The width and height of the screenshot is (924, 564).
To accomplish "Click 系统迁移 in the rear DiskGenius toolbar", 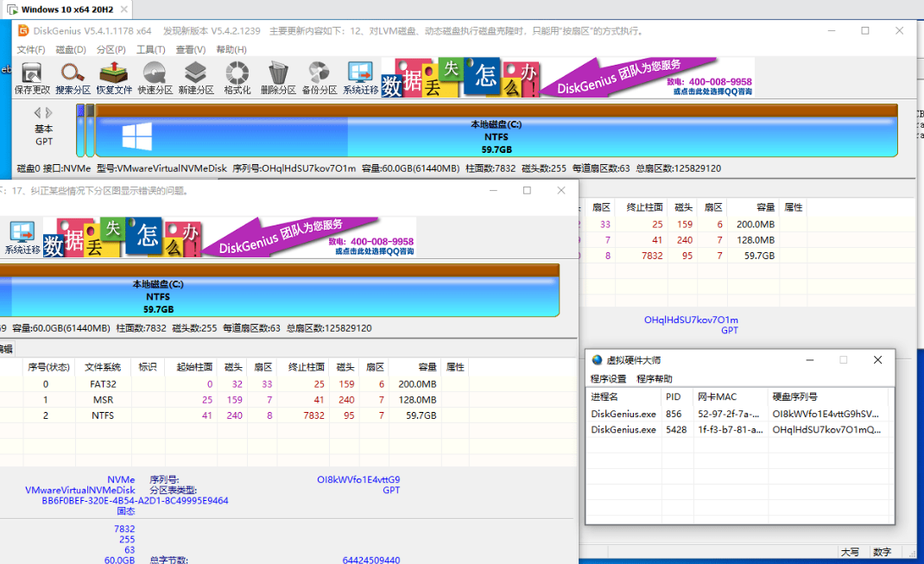I will [x=360, y=78].
